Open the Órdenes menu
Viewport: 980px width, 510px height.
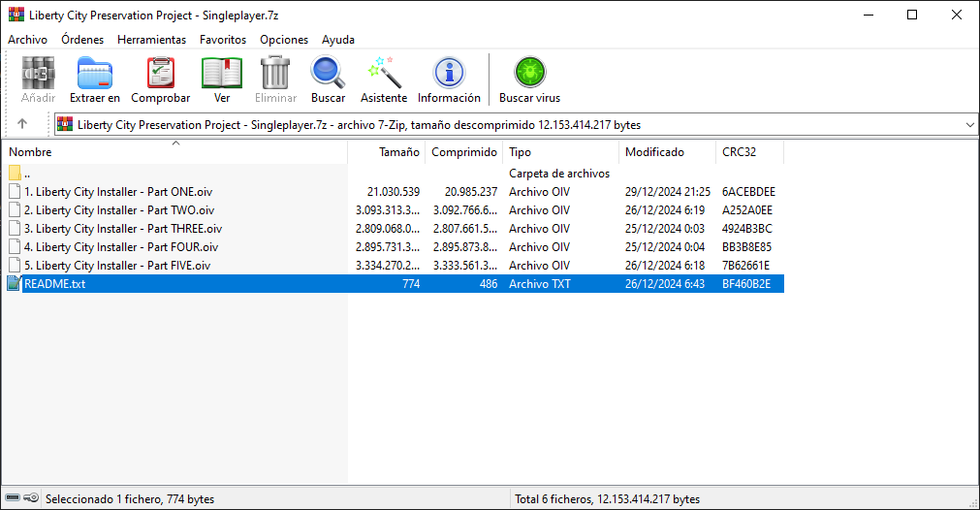click(82, 40)
